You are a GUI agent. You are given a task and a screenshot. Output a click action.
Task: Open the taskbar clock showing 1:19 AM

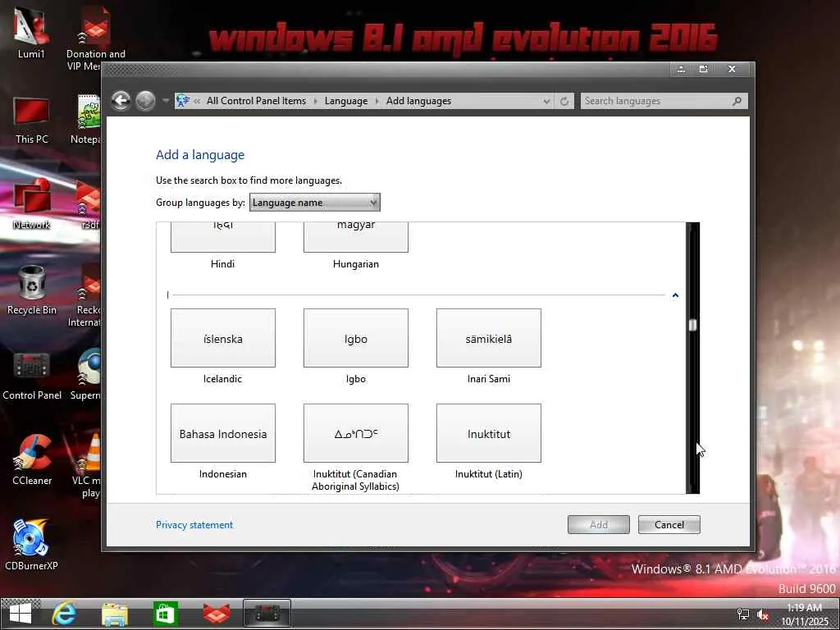tap(805, 614)
